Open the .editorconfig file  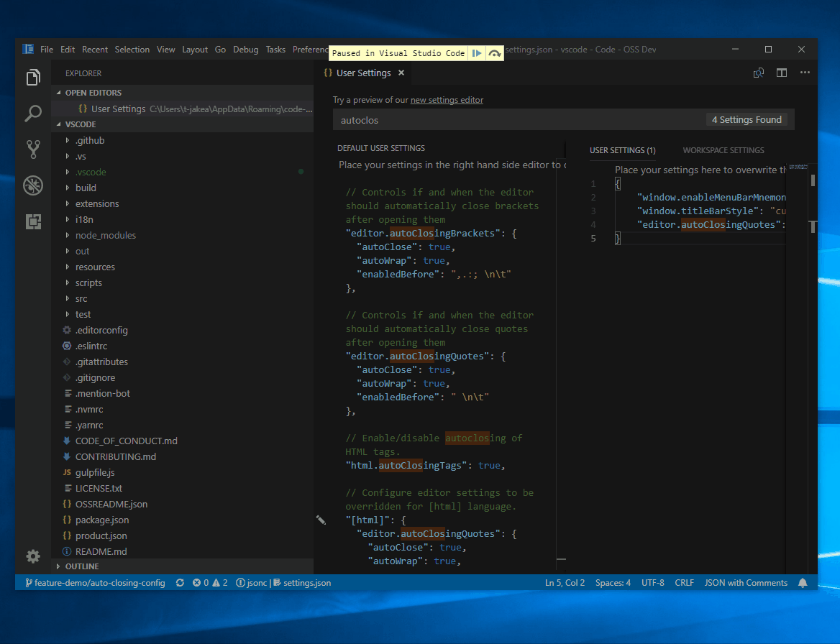tap(182, 331)
